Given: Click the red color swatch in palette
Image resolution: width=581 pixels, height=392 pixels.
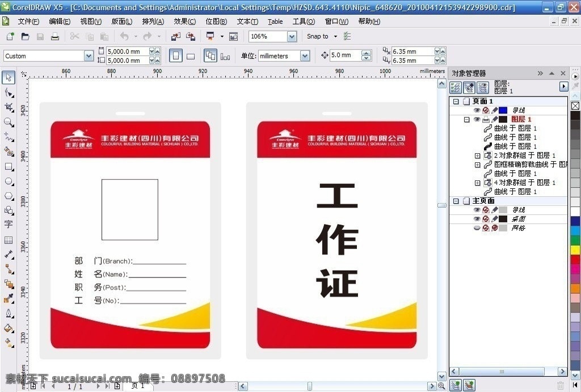Looking at the screenshot, I should pos(575,260).
